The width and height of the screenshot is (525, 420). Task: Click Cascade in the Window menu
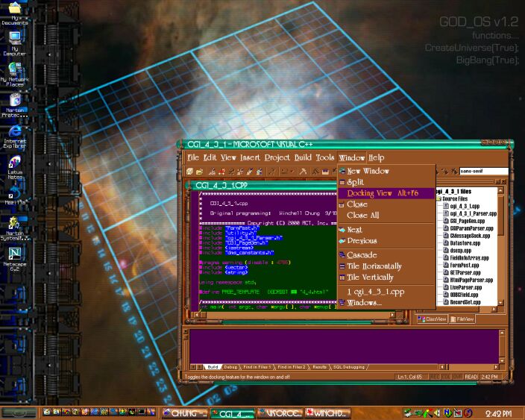[362, 255]
